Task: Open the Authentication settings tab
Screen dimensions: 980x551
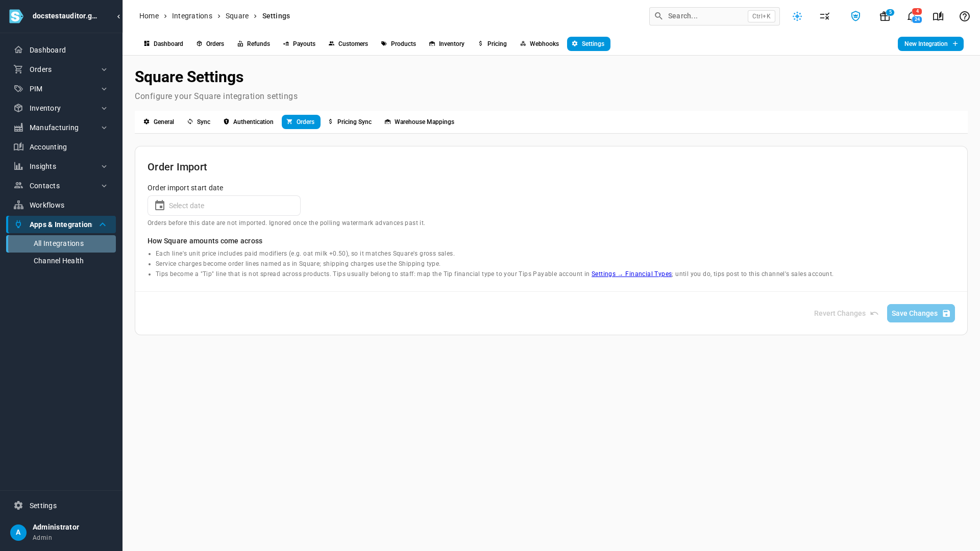Action: click(249, 122)
